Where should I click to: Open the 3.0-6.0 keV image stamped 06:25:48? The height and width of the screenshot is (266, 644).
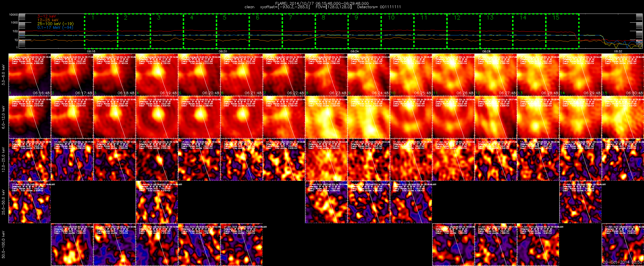pos(411,74)
